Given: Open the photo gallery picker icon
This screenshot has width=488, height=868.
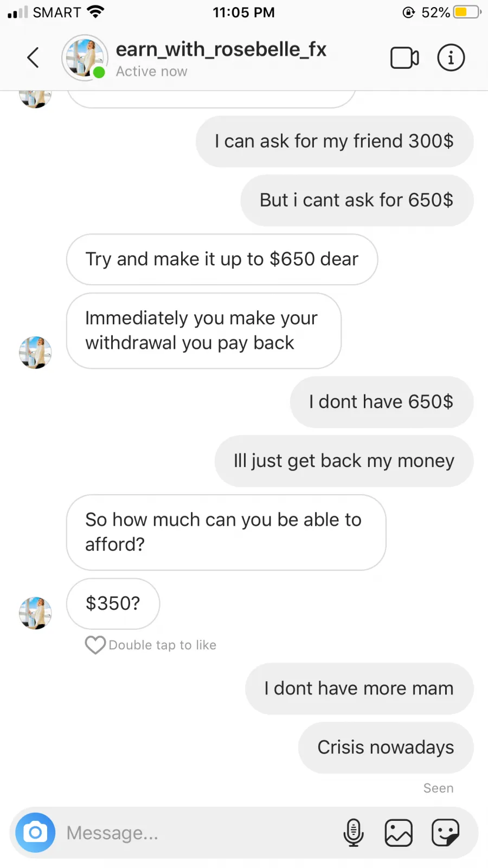Looking at the screenshot, I should 399,833.
